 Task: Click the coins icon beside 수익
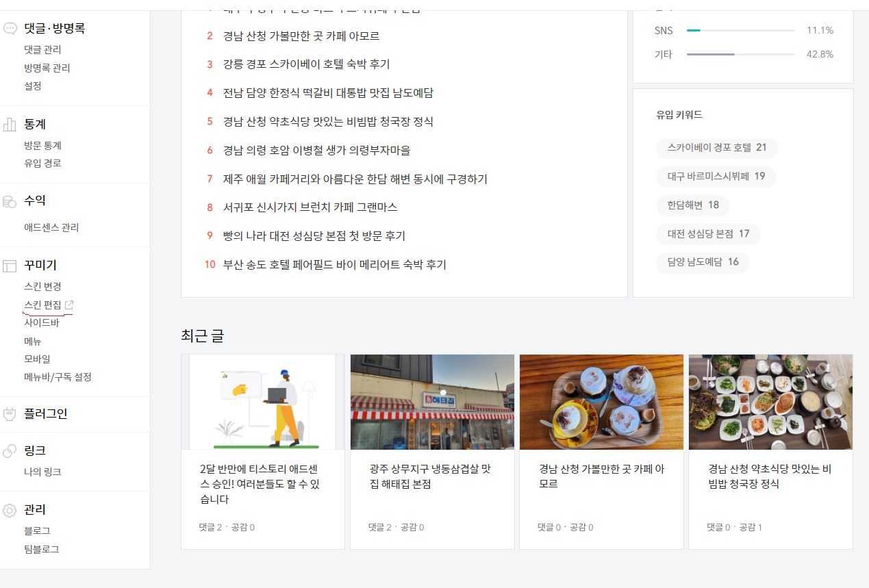pos(10,201)
